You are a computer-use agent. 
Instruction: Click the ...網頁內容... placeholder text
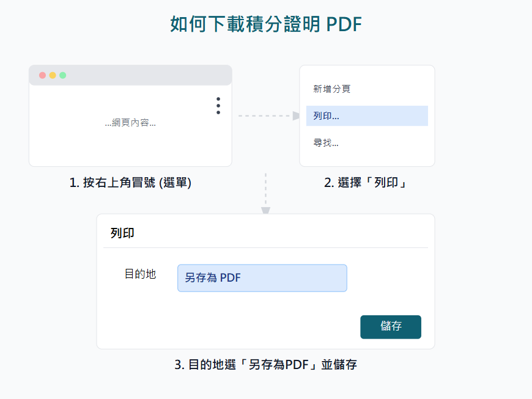tap(130, 123)
